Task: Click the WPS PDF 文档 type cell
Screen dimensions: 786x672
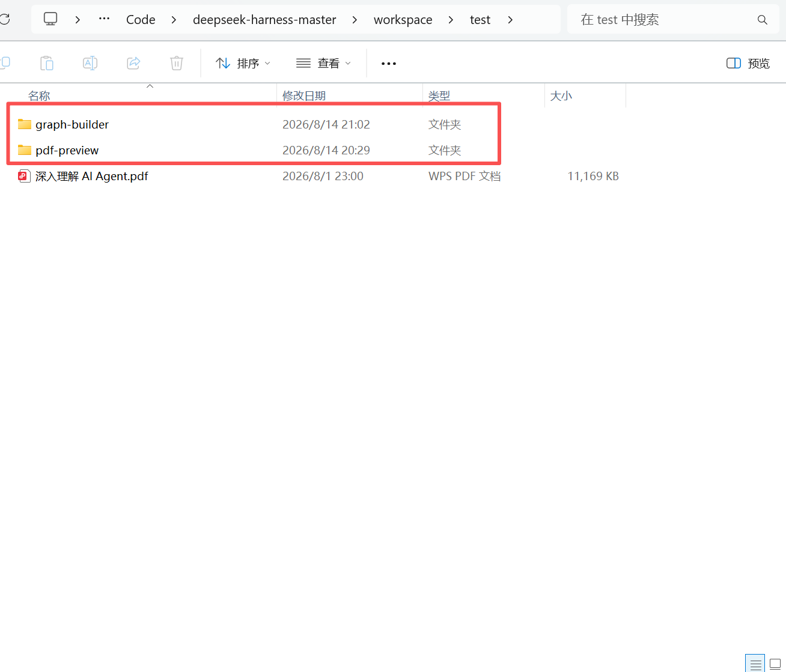Action: [465, 176]
